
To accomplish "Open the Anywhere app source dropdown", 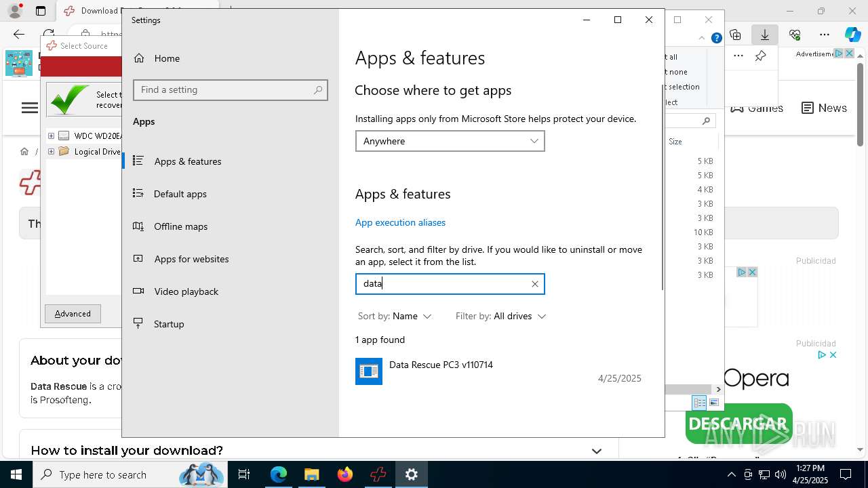I will (x=450, y=141).
